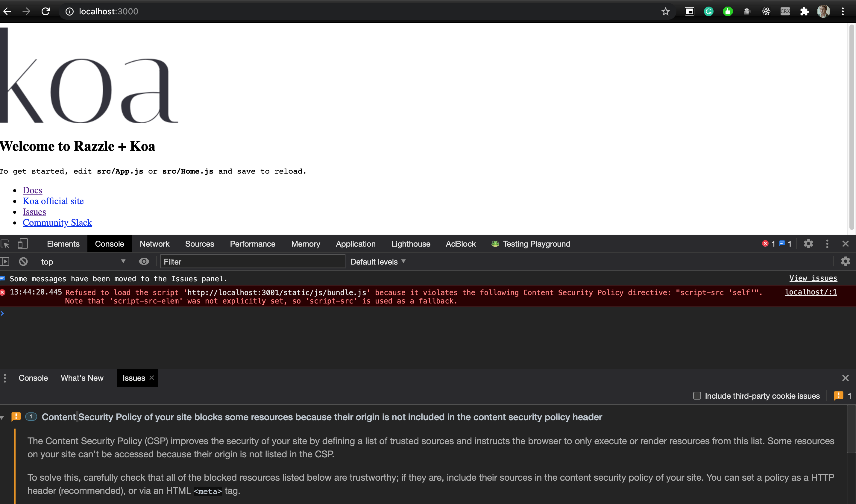Click the View issues link
The height and width of the screenshot is (504, 856).
click(813, 278)
